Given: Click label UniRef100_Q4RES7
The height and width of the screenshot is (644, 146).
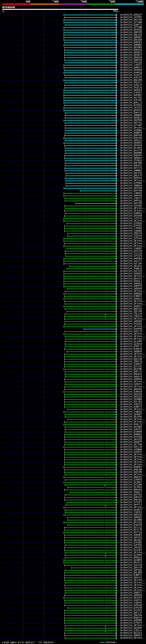Looking at the screenshot, I should point(131,593).
